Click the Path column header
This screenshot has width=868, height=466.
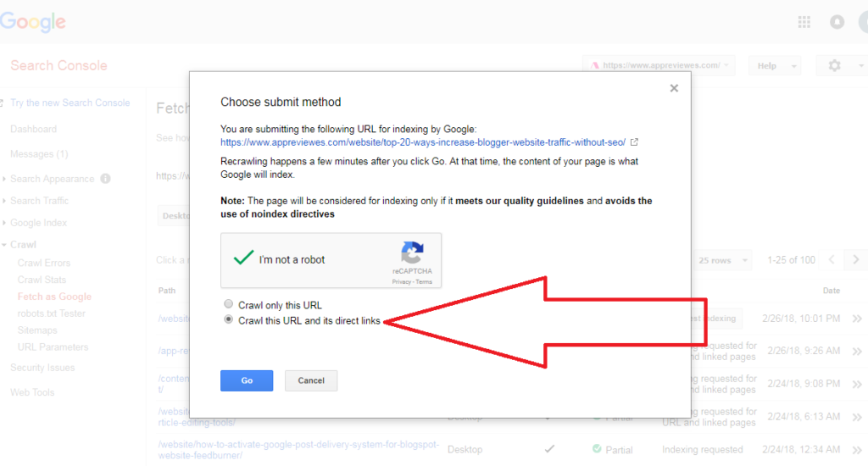(x=167, y=291)
